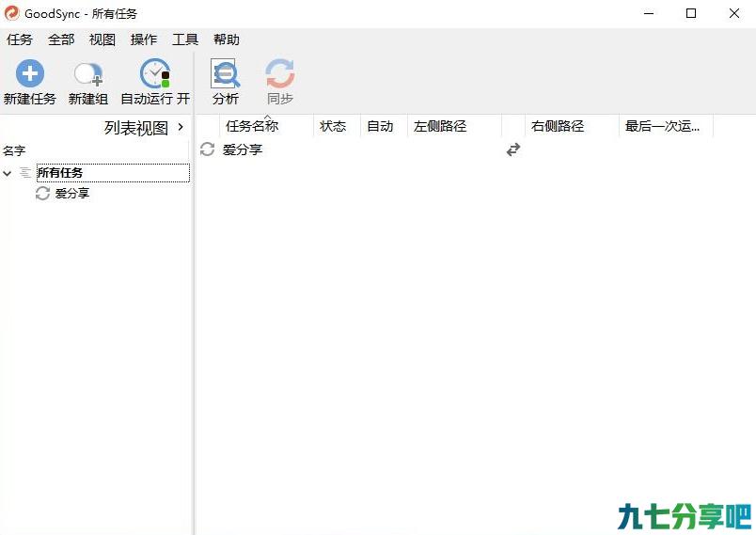Close the GoodSync window

(x=733, y=13)
